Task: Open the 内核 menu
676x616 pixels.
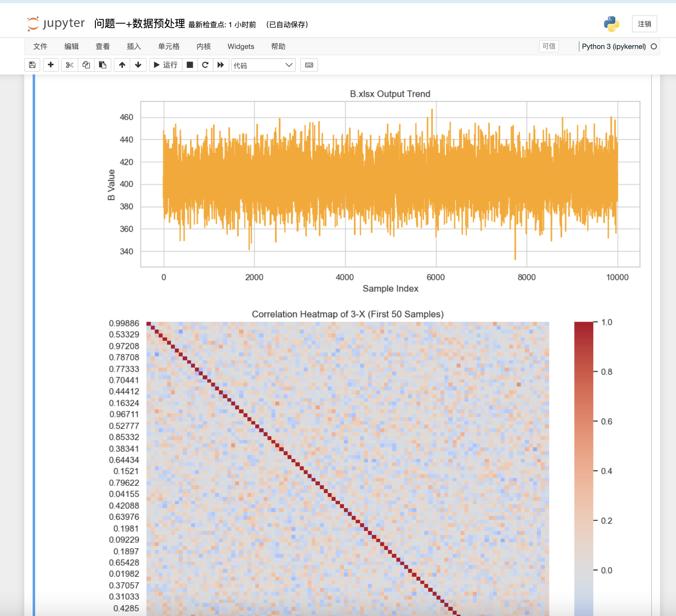Action: [x=204, y=46]
